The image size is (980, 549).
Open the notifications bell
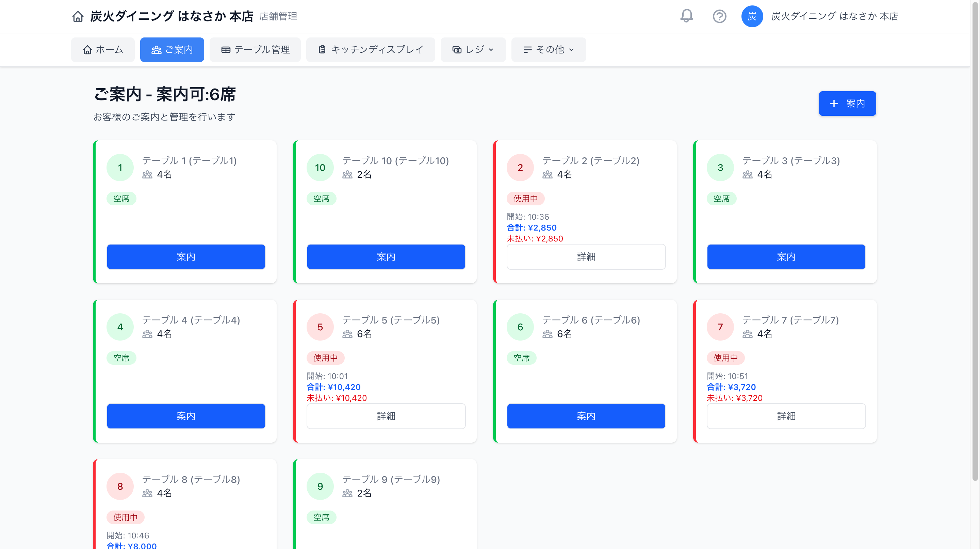(686, 16)
